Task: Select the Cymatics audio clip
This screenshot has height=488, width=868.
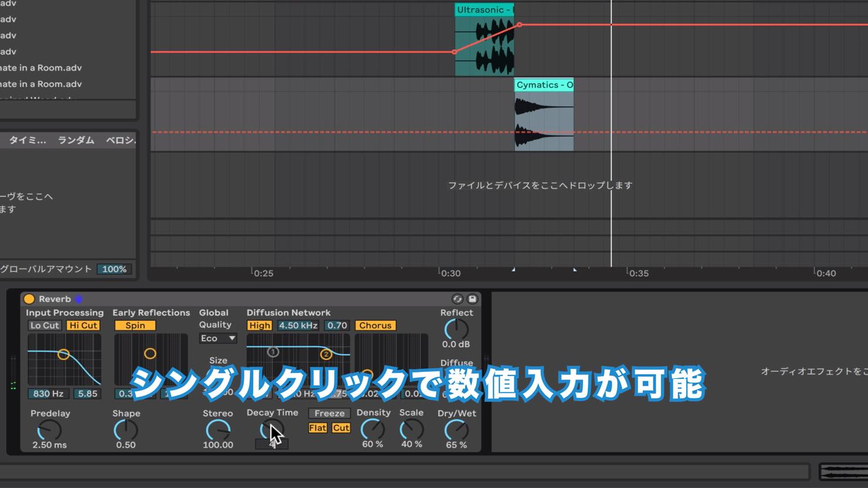Action: 544,114
